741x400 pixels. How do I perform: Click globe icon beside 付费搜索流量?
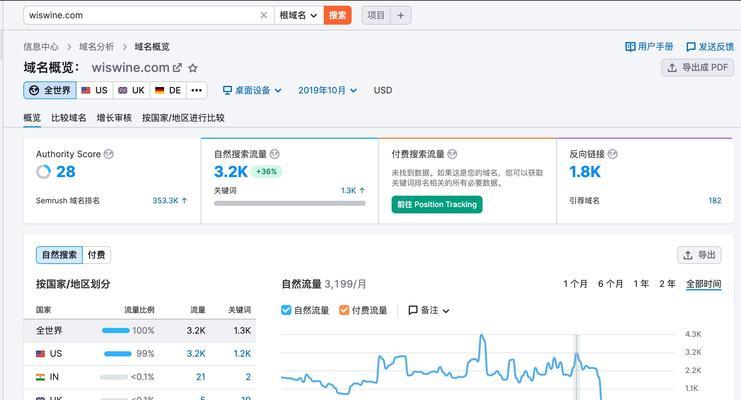pos(452,154)
